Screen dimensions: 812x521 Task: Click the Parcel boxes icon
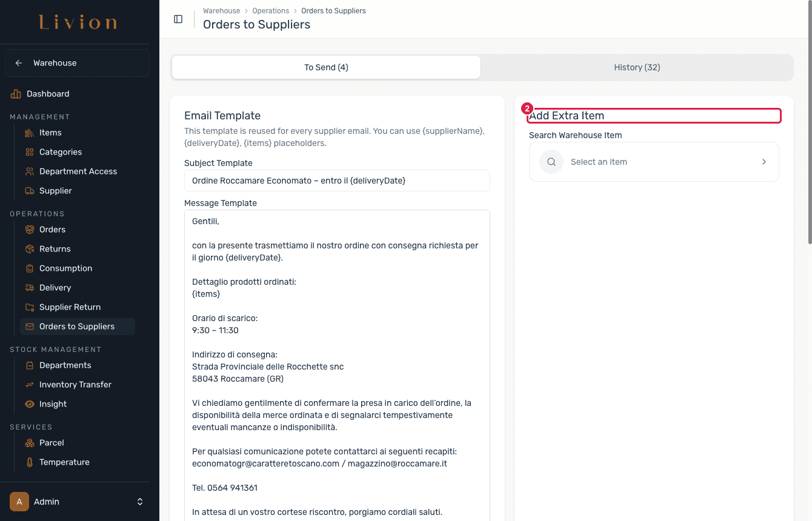point(30,443)
